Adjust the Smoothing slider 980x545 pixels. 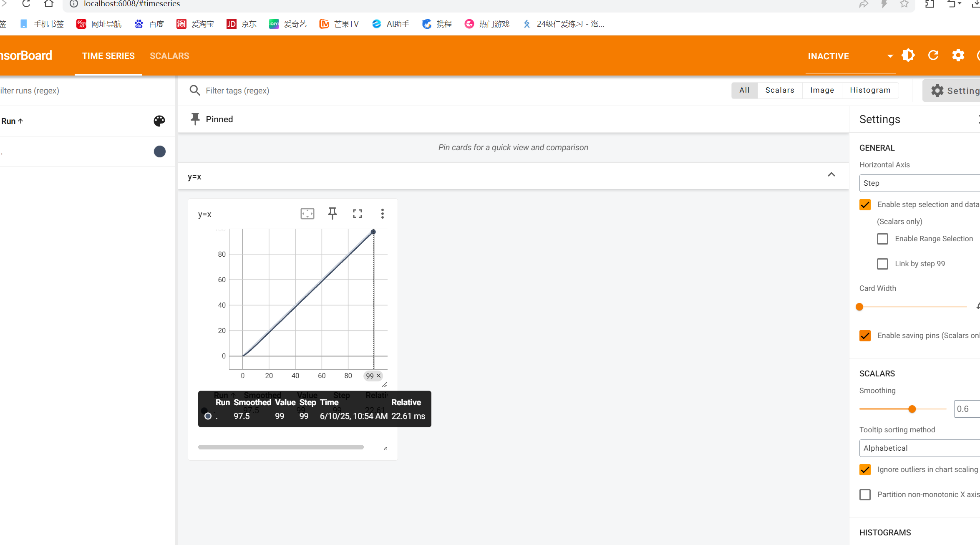point(912,409)
